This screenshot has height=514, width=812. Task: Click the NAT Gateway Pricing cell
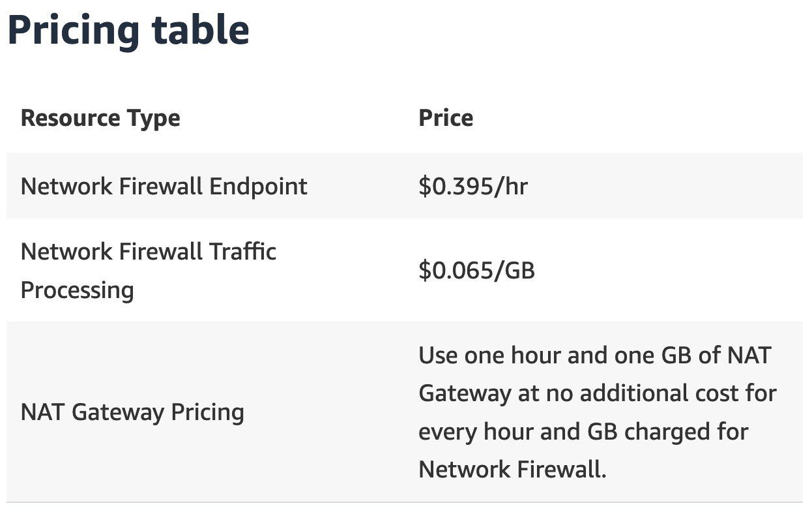132,412
